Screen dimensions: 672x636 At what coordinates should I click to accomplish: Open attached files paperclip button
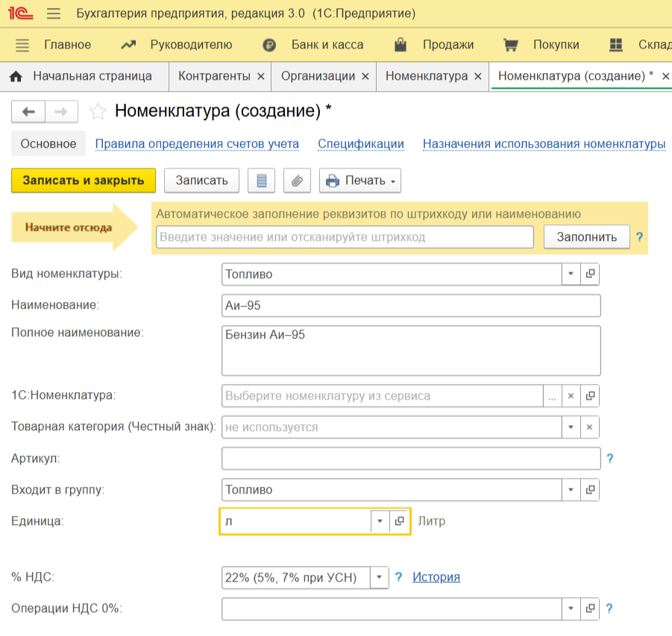point(297,180)
